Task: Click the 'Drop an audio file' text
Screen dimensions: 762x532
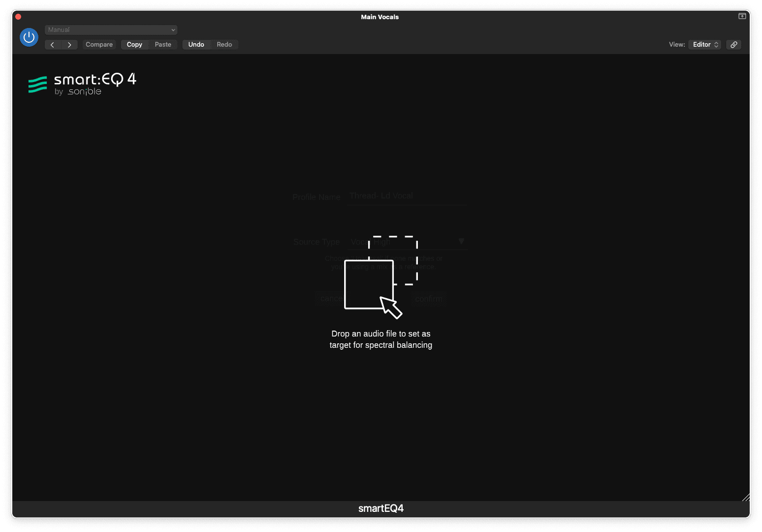Action: 381,339
